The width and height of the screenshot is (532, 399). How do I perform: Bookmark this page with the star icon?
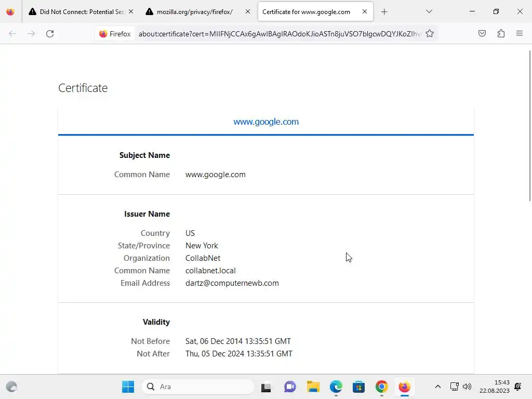point(430,34)
